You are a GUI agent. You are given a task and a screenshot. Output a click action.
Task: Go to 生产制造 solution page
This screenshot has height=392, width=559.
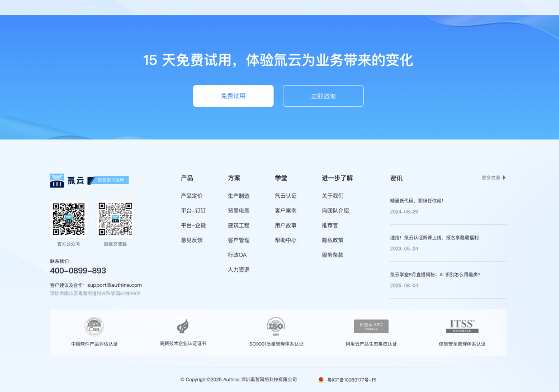[239, 196]
